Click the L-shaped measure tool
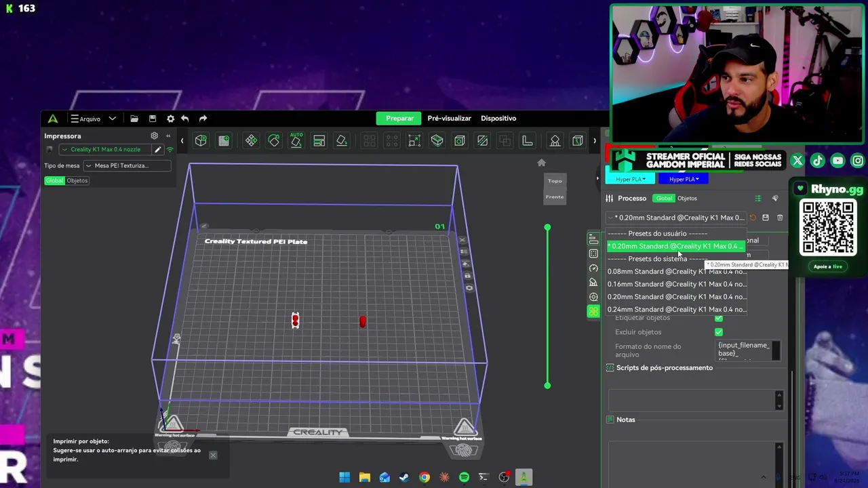 (527, 140)
